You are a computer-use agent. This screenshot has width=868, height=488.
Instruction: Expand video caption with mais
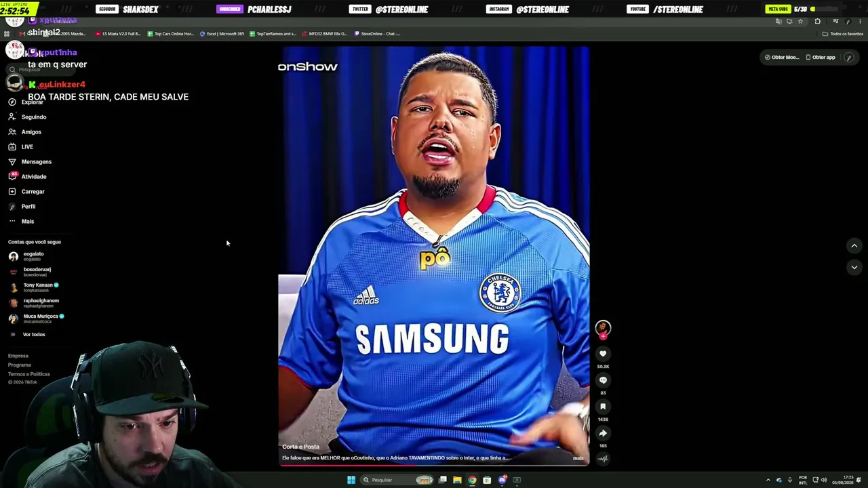[x=578, y=458]
